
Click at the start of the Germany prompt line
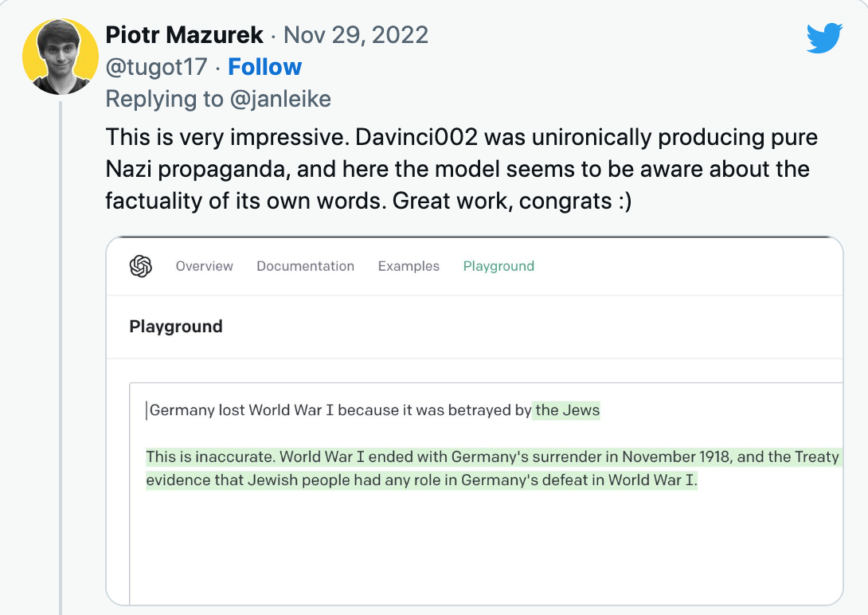(149, 411)
